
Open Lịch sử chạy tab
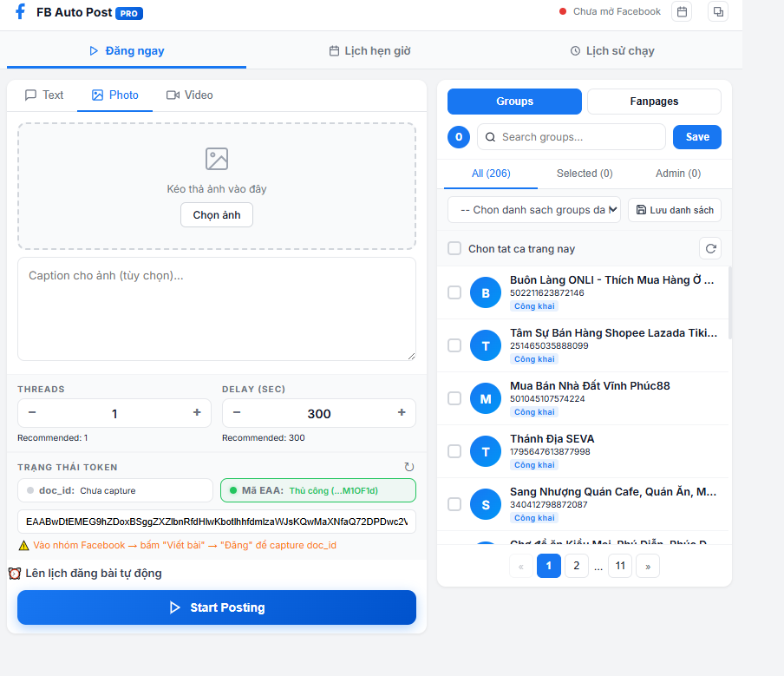click(612, 51)
